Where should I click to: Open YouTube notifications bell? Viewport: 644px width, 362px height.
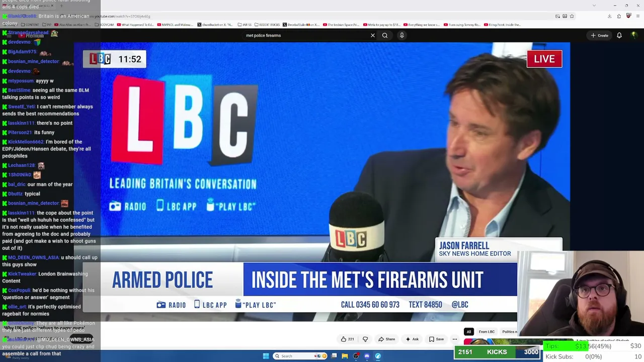tap(619, 35)
